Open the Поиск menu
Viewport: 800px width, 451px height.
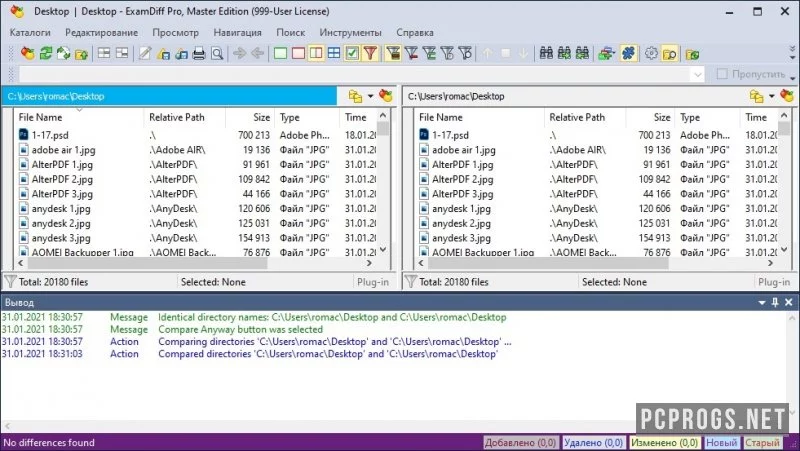coord(290,32)
